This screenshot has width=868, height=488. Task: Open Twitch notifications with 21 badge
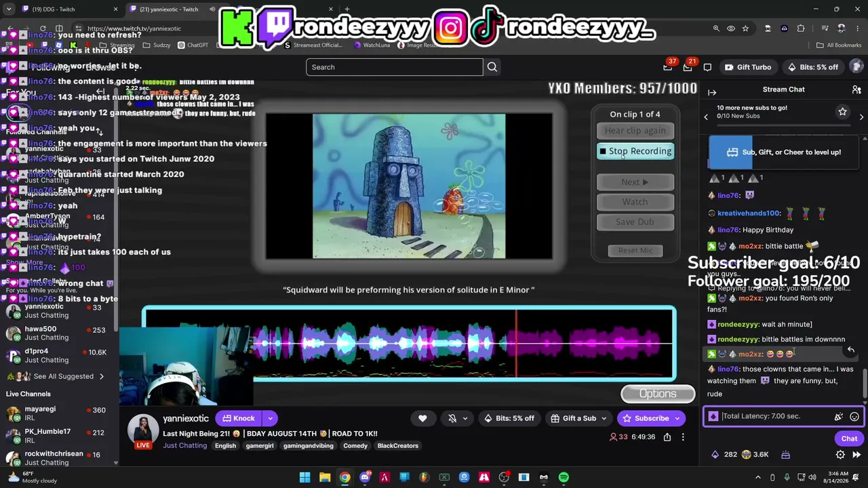(688, 66)
